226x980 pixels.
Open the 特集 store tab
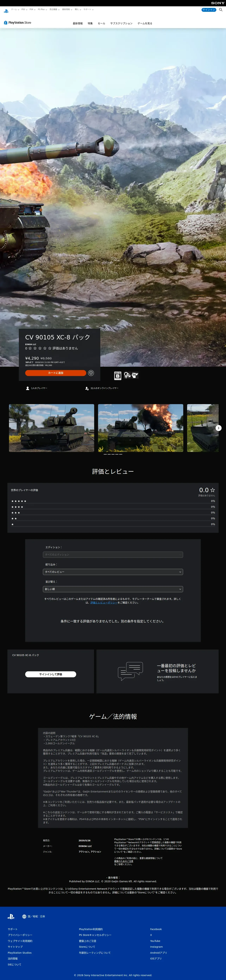tap(90, 24)
